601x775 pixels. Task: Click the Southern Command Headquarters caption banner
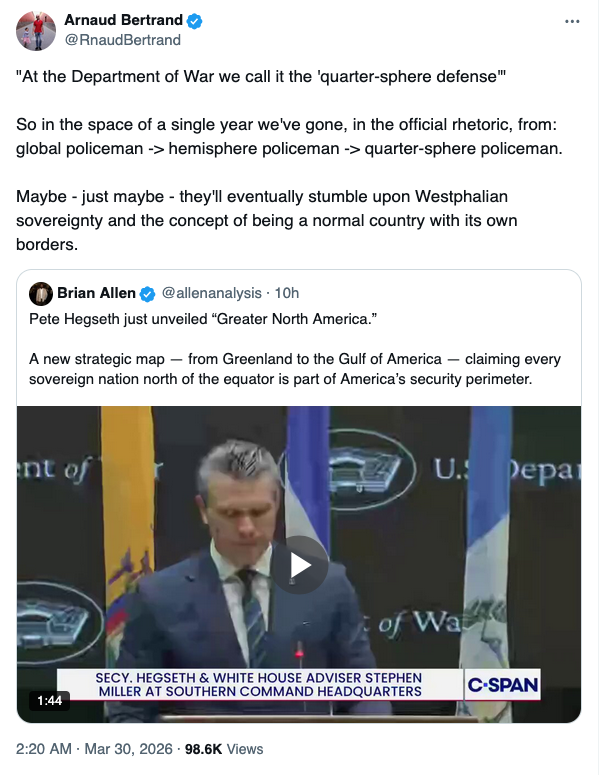coord(258,685)
